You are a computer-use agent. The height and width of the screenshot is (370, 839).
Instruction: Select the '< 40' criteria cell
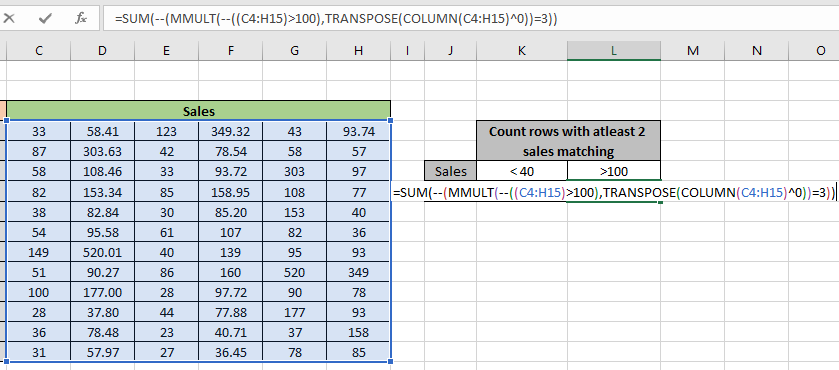(x=522, y=171)
